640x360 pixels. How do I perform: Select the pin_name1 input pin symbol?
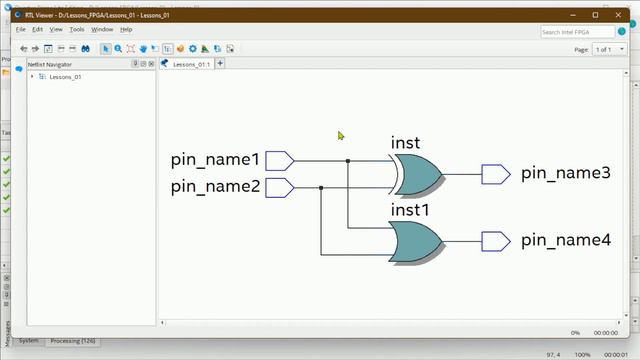pyautogui.click(x=280, y=161)
